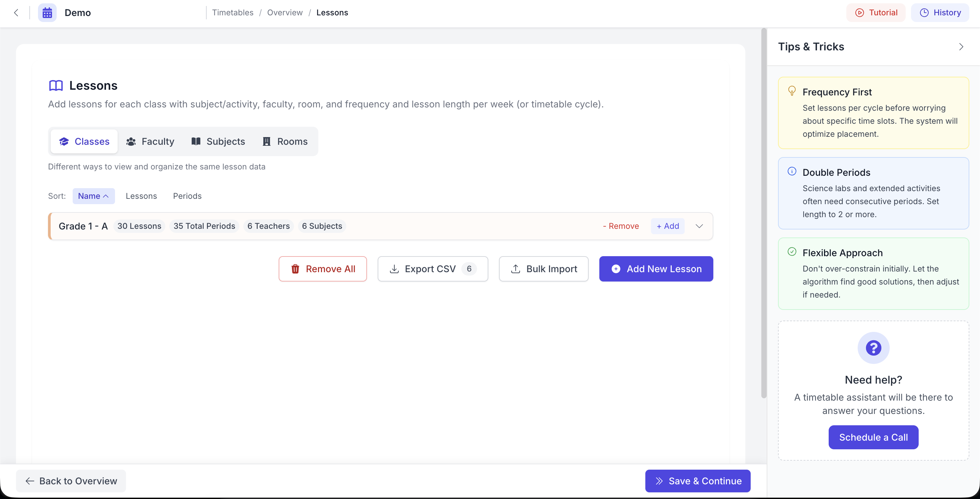The height and width of the screenshot is (499, 980).
Task: Expand the Grade 1 - A row
Action: point(699,226)
